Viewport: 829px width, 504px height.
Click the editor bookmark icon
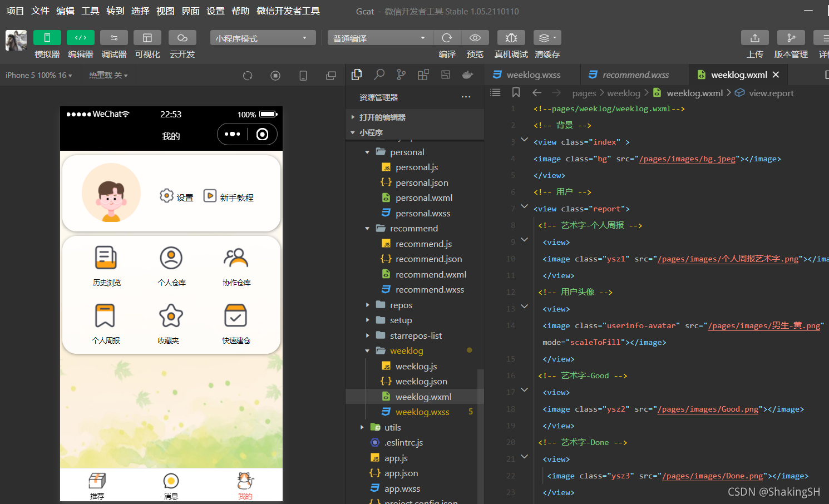516,93
